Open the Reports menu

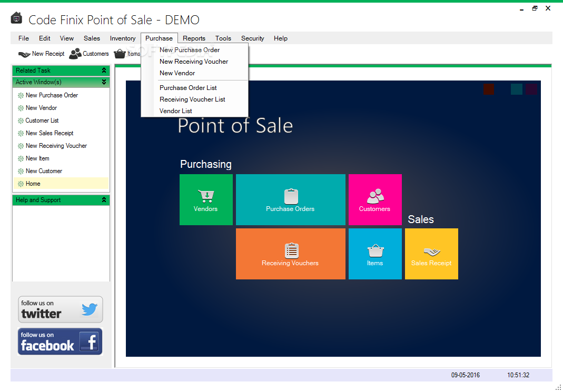194,38
